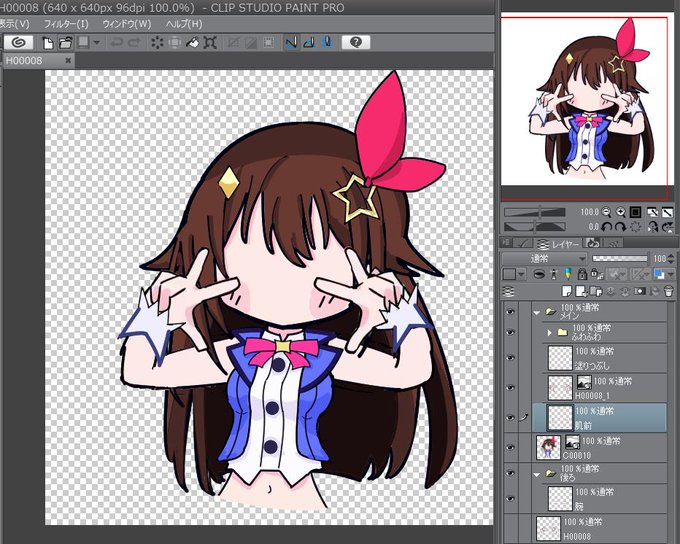Click the Save toolbar icon

pyautogui.click(x=83, y=42)
